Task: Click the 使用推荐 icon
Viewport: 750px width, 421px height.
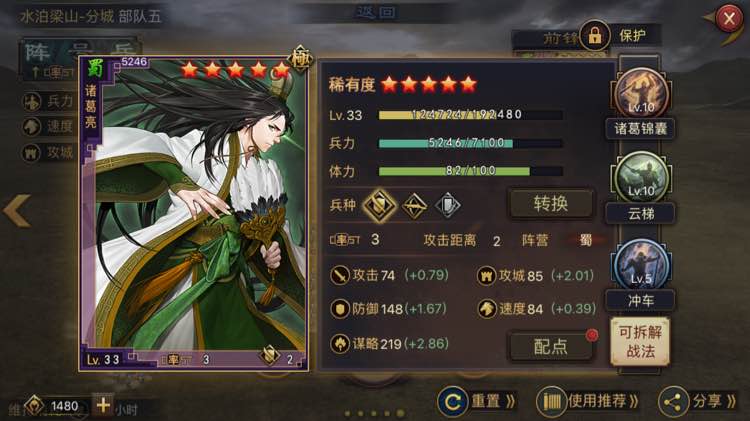Action: (551, 402)
